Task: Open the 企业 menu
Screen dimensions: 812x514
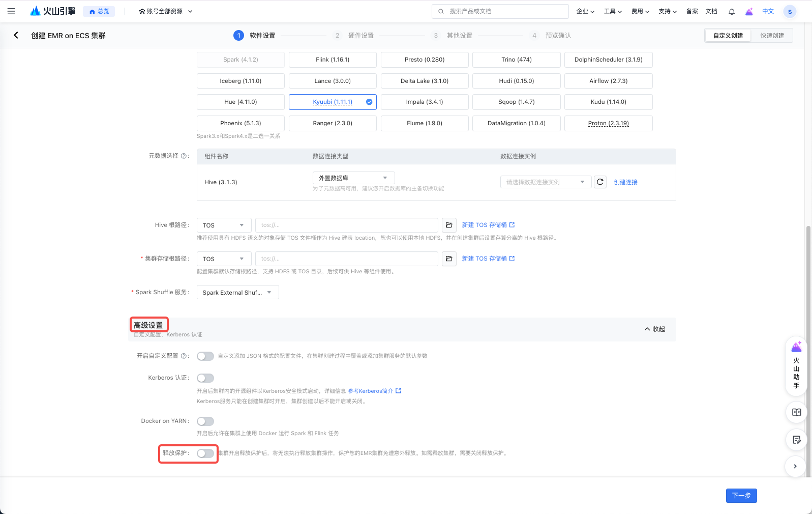Action: [x=585, y=11]
